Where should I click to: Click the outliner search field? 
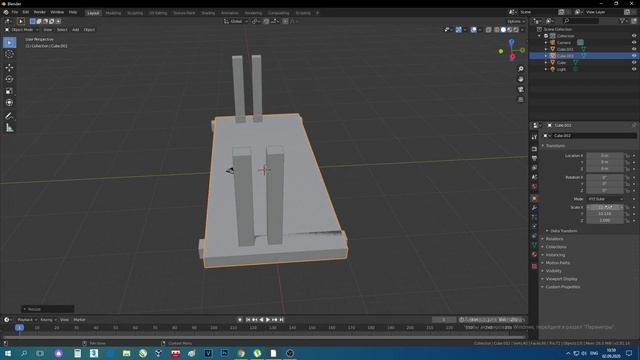pos(581,20)
